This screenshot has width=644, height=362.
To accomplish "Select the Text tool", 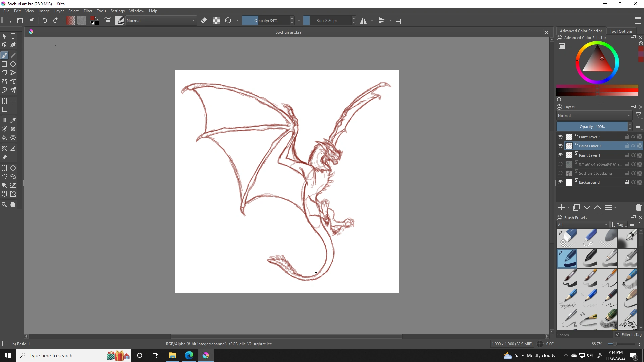I will pyautogui.click(x=13, y=36).
